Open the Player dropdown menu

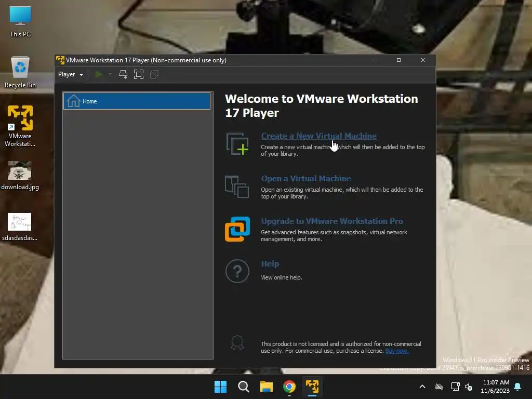70,74
